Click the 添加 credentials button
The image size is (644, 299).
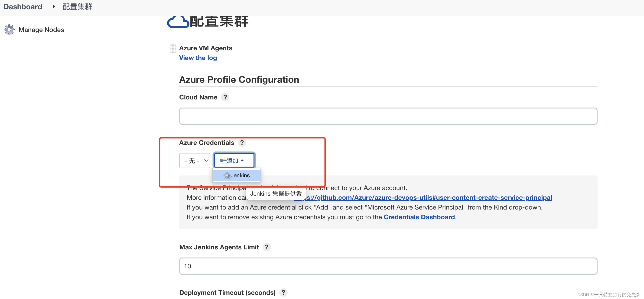[x=234, y=160]
